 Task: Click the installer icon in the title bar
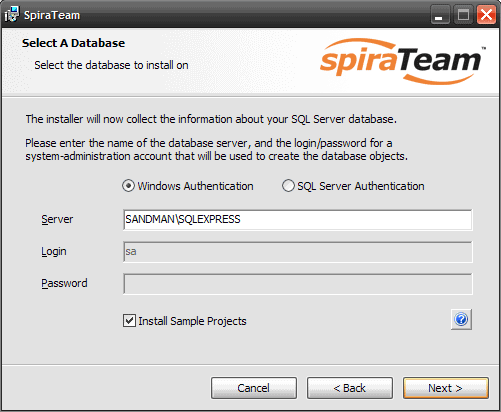coord(12,15)
